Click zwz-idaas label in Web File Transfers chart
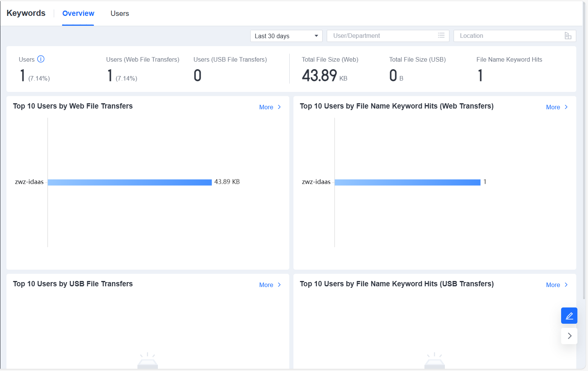Image resolution: width=588 pixels, height=371 pixels. [29, 182]
